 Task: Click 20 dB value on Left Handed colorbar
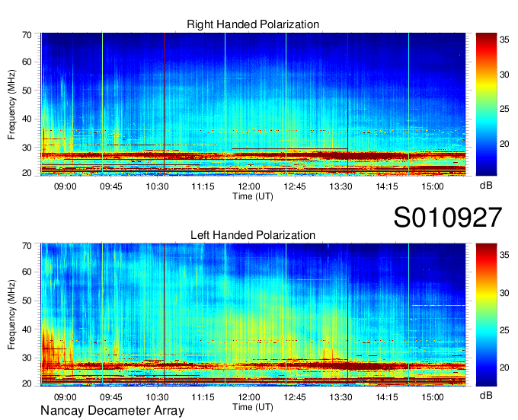pyautogui.click(x=504, y=367)
